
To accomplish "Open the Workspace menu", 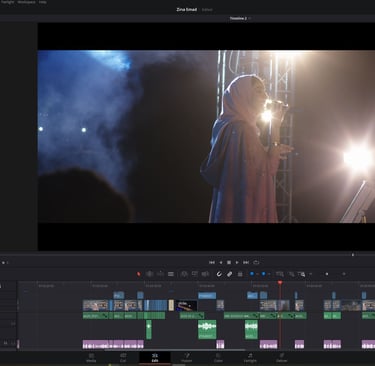I will coord(26,2).
